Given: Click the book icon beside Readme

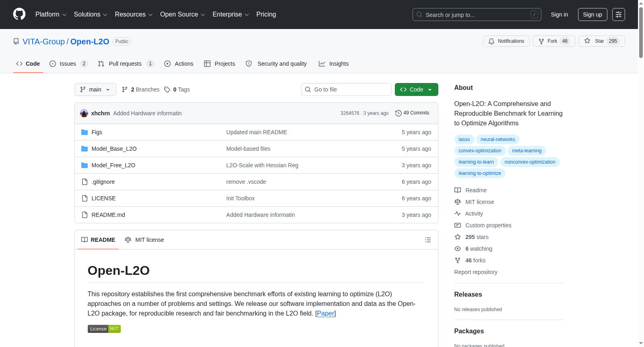Looking at the screenshot, I should [x=458, y=190].
